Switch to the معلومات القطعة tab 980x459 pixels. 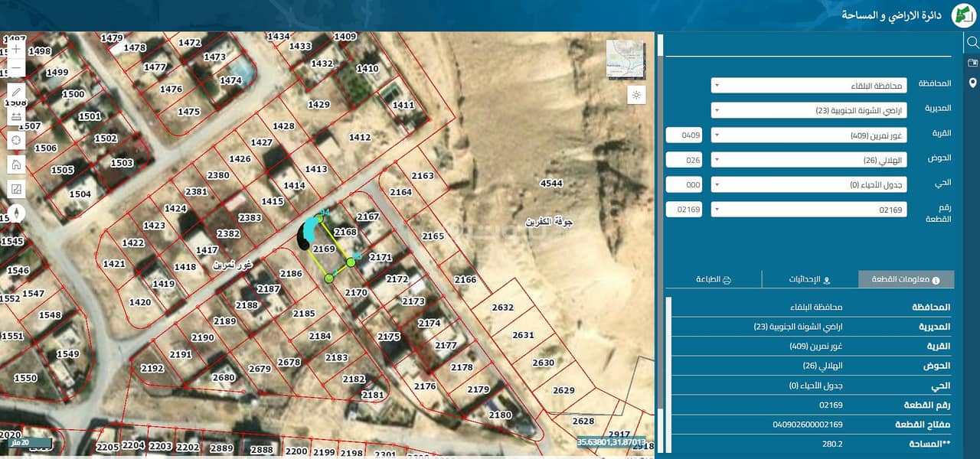[x=906, y=280]
